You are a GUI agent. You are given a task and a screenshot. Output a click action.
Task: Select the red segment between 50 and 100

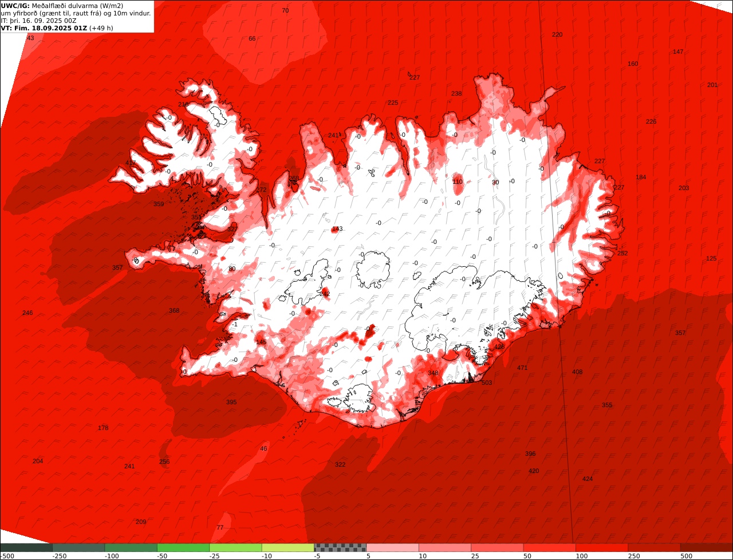coord(550,547)
